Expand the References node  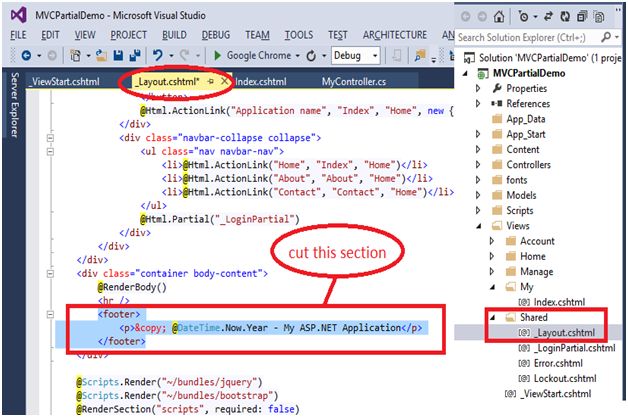tap(478, 104)
